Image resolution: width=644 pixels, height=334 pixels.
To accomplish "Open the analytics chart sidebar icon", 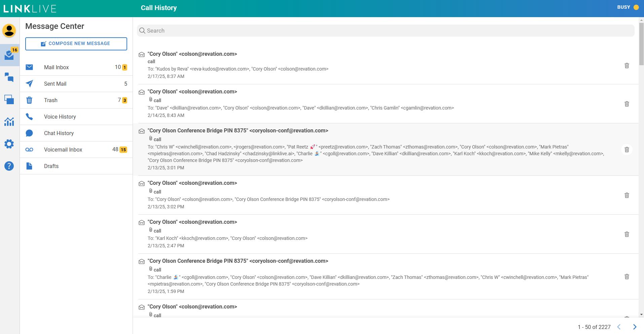I will [9, 122].
